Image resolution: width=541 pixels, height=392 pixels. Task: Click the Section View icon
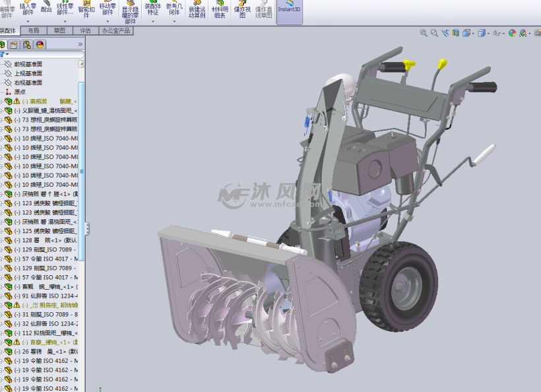(455, 31)
